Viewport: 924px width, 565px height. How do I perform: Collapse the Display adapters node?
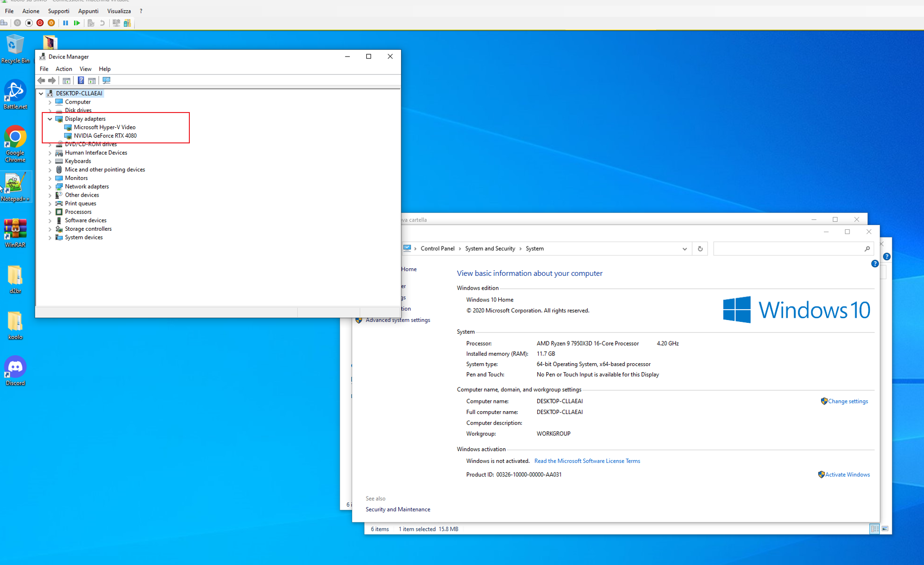pyautogui.click(x=50, y=119)
